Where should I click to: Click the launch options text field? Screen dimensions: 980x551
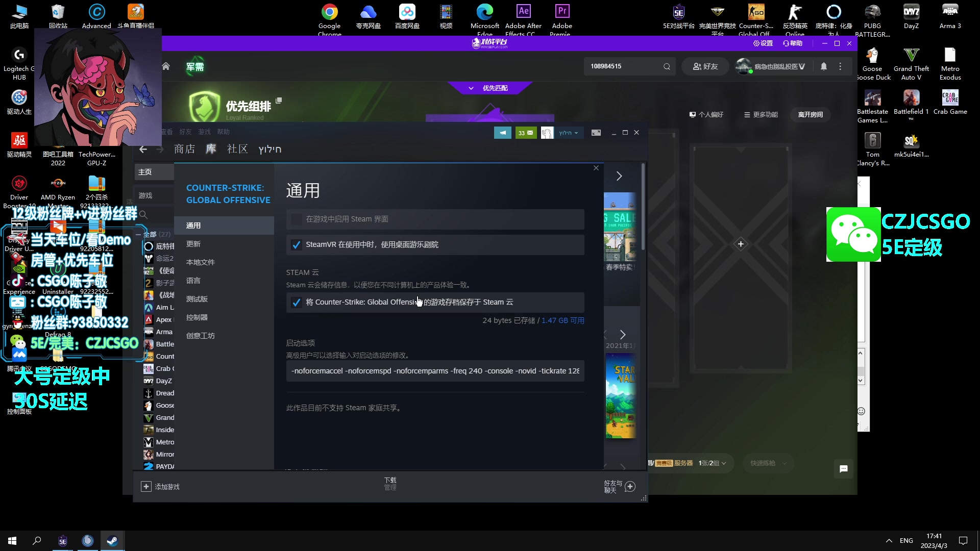435,371
